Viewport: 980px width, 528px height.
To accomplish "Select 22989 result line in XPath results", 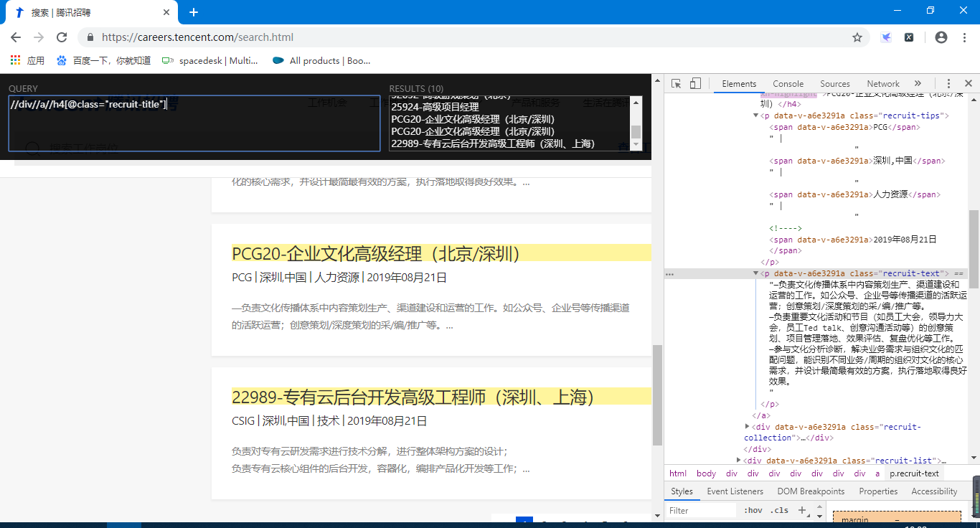I will click(493, 143).
